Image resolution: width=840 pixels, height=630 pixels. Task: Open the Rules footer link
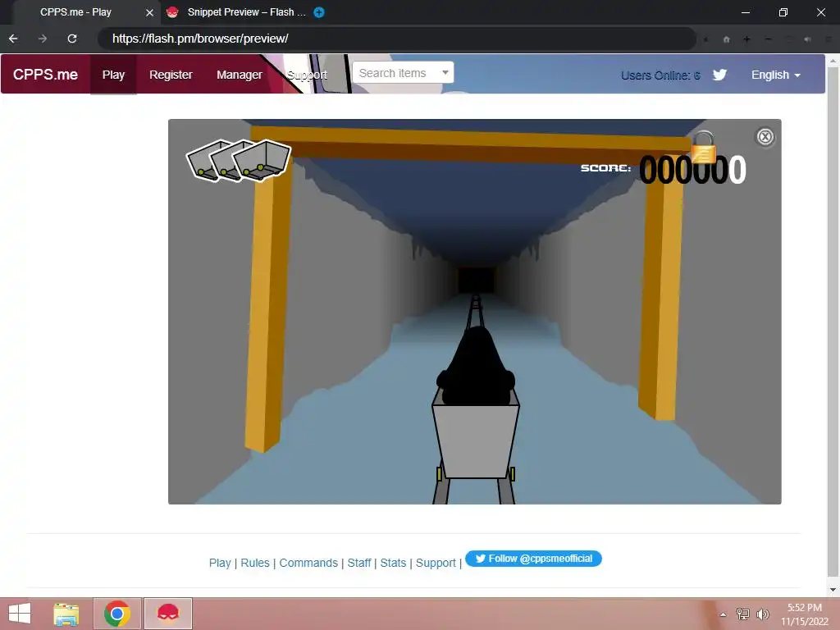(x=255, y=563)
